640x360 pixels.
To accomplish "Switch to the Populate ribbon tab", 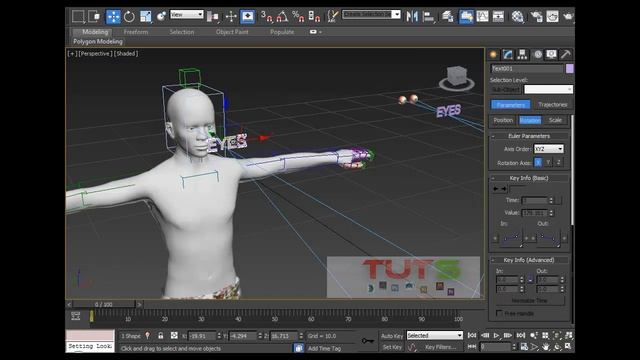I will tap(282, 32).
